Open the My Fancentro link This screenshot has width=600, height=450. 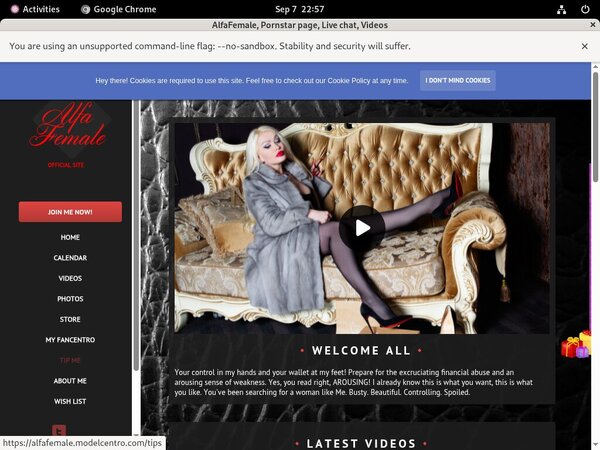70,340
